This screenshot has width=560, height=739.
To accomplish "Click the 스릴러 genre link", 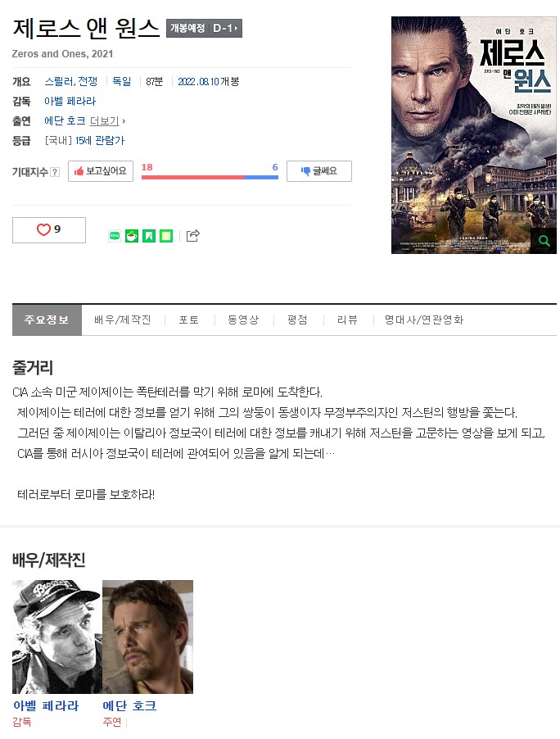I will [57, 82].
